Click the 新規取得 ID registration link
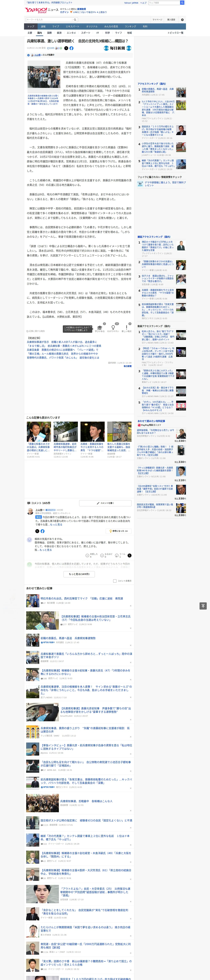The height and width of the screenshot is (980, 210). tap(82, 9)
